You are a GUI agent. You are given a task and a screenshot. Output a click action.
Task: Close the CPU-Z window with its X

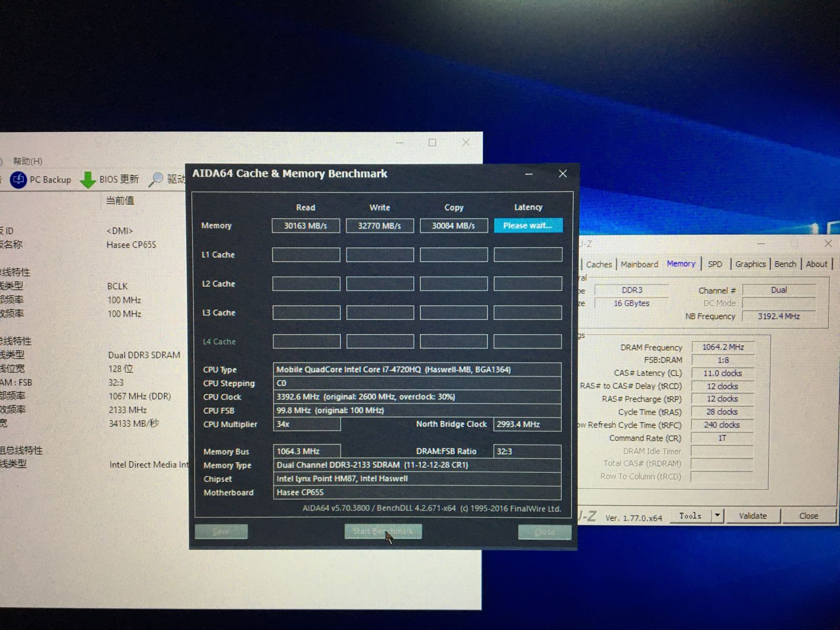(828, 243)
